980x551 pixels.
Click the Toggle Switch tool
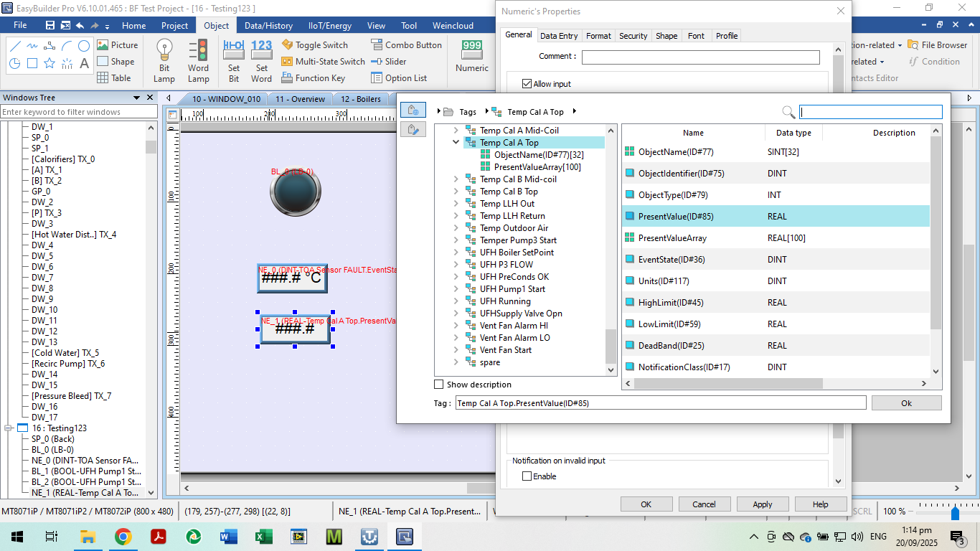(314, 44)
